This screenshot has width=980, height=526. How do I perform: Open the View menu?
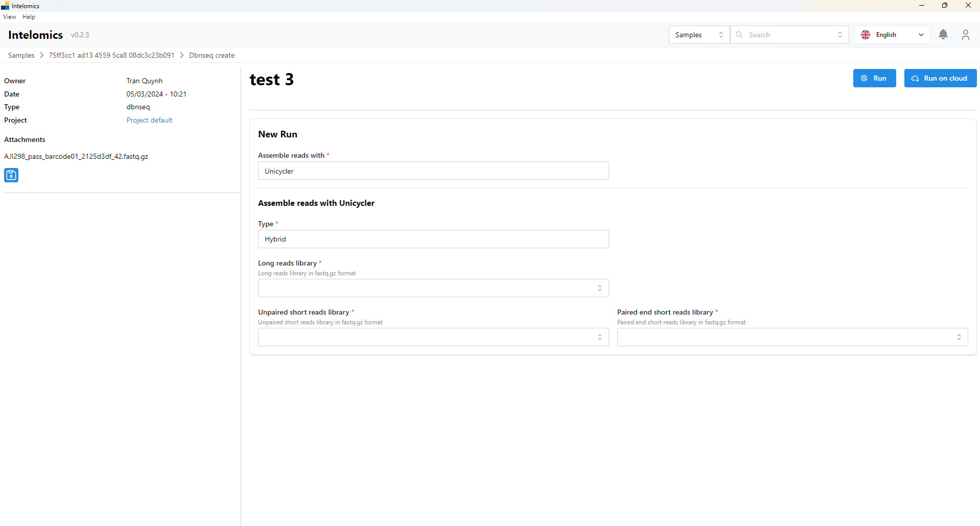9,17
